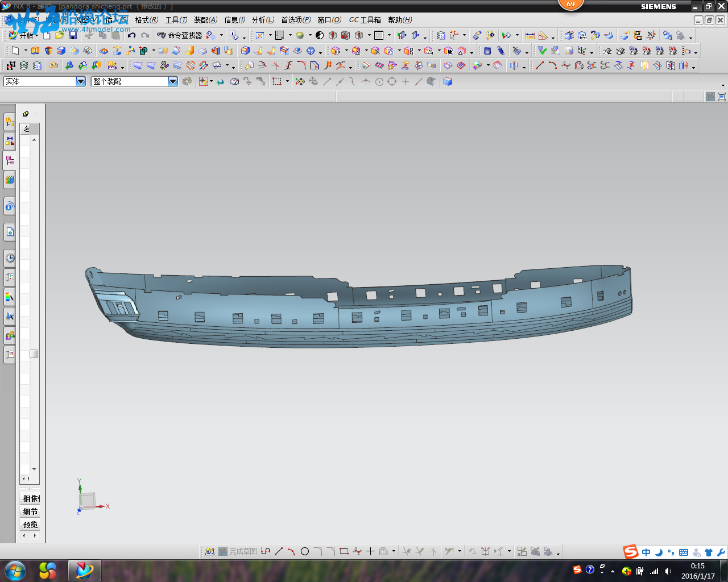This screenshot has height=582, width=728.
Task: Open the 工具(T) Tools menu
Action: 176,20
